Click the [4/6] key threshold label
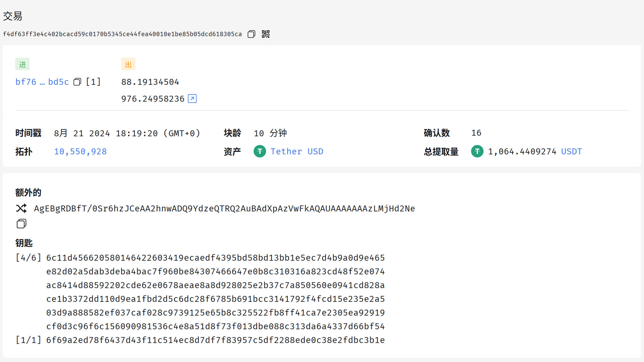644x362 pixels. [x=28, y=258]
